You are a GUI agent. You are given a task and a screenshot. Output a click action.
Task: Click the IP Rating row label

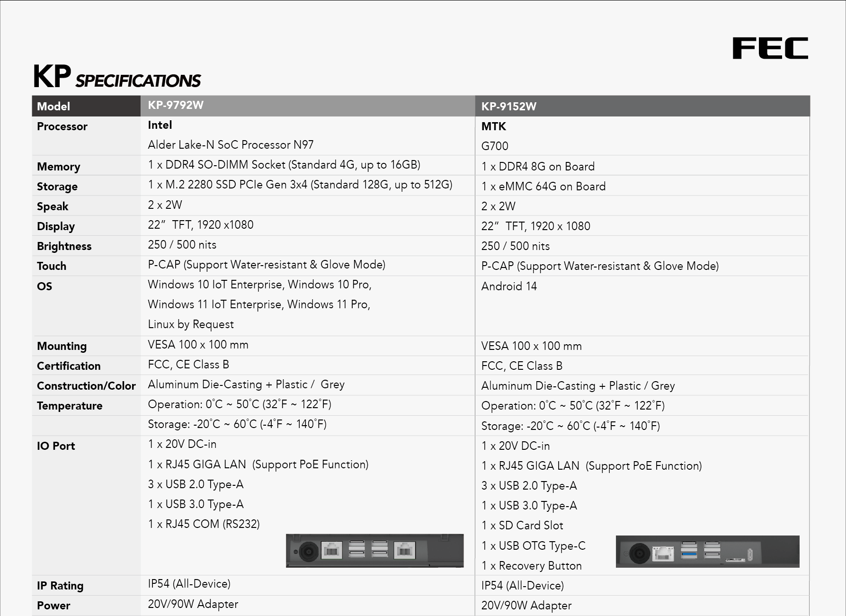[60, 586]
